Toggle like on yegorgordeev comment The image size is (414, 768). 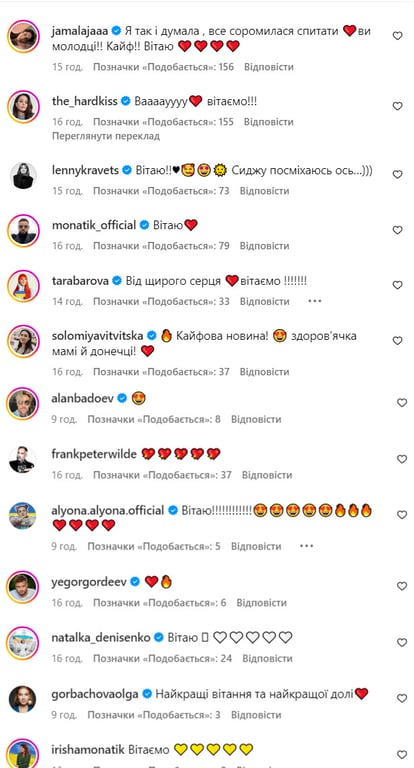pyautogui.click(x=402, y=586)
